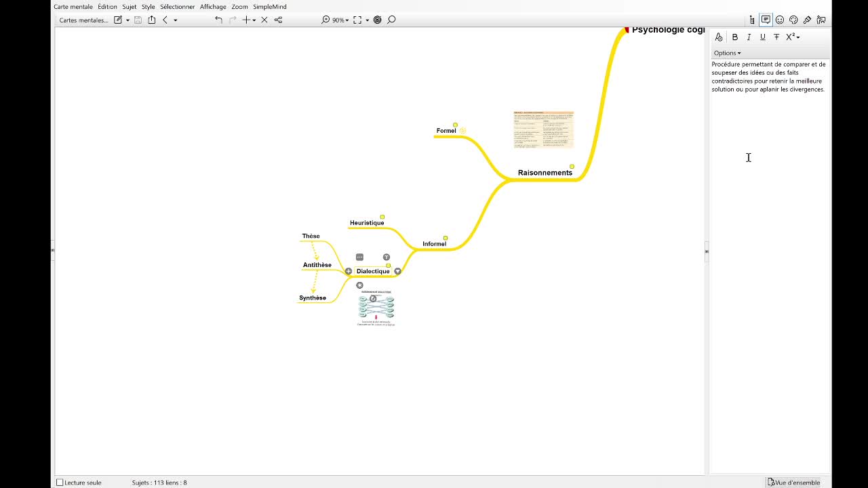Click the outline tree panel icon
Viewport: 868px width, 488px height.
click(x=752, y=20)
